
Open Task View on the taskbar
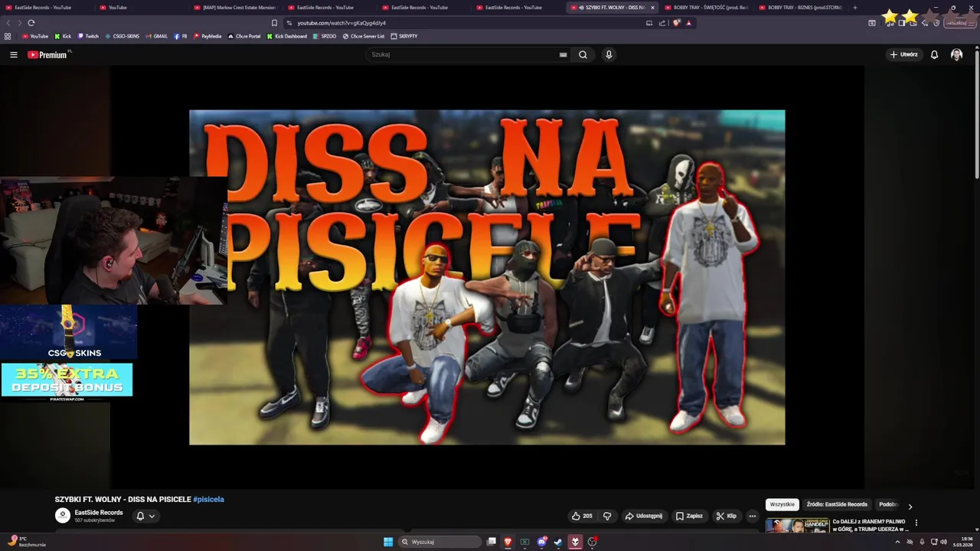(492, 542)
